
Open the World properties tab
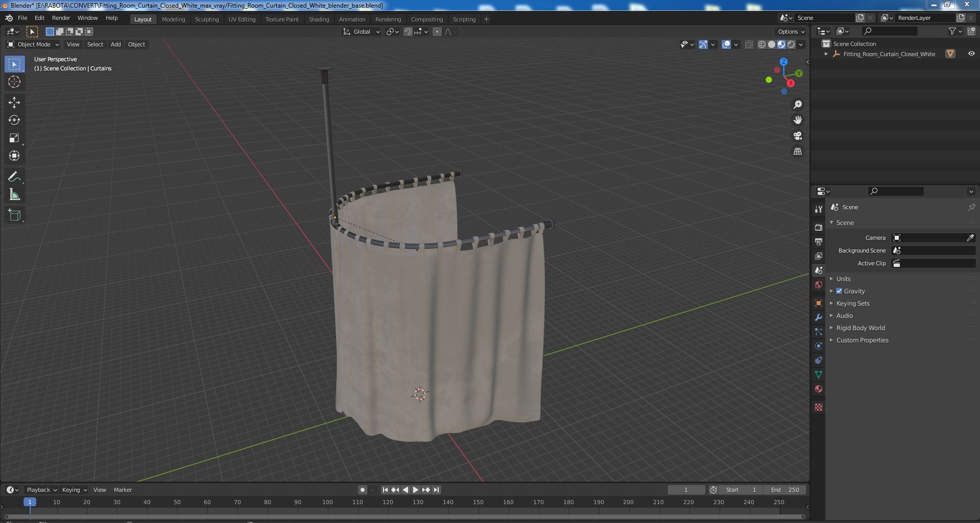819,285
